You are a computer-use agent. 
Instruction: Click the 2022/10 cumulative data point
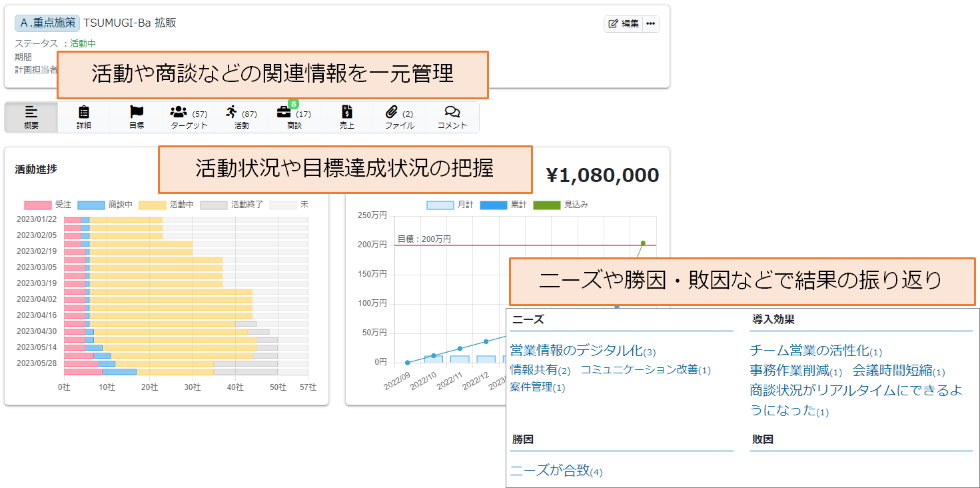coord(434,356)
